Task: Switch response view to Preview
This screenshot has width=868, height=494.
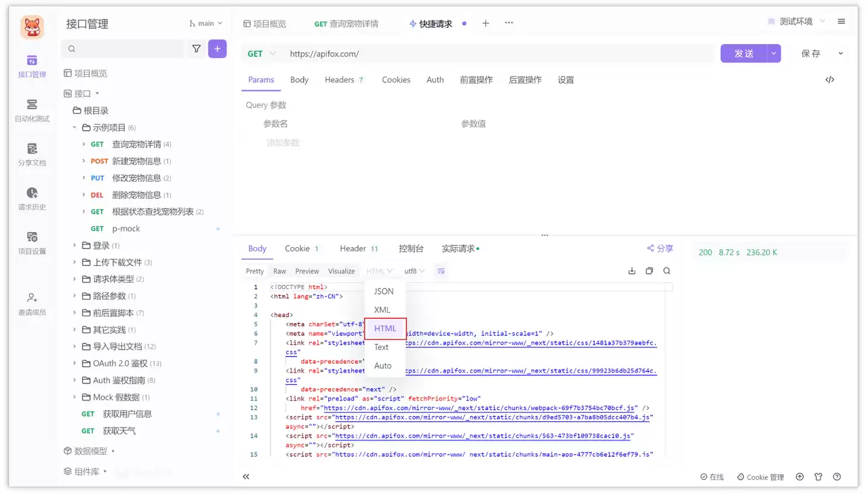Action: coord(307,271)
